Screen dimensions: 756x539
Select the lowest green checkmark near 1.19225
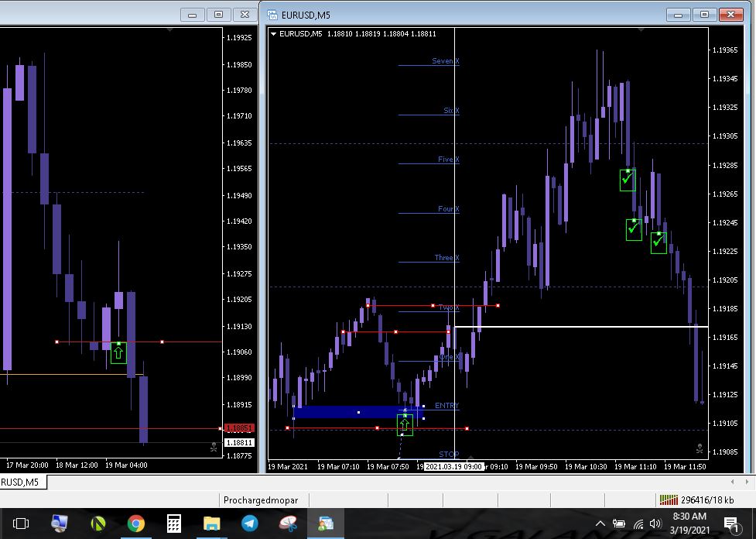[659, 242]
